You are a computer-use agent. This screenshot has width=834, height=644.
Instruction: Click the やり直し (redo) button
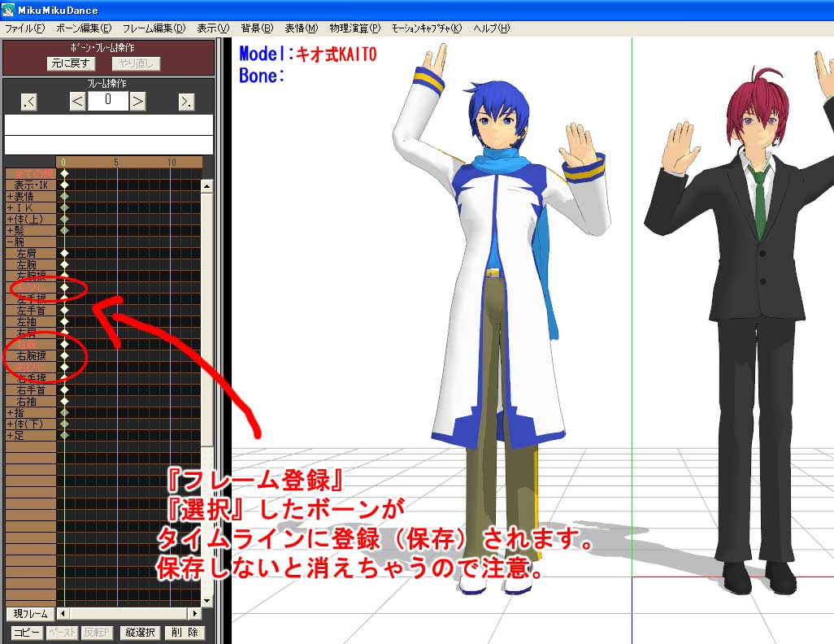[137, 63]
